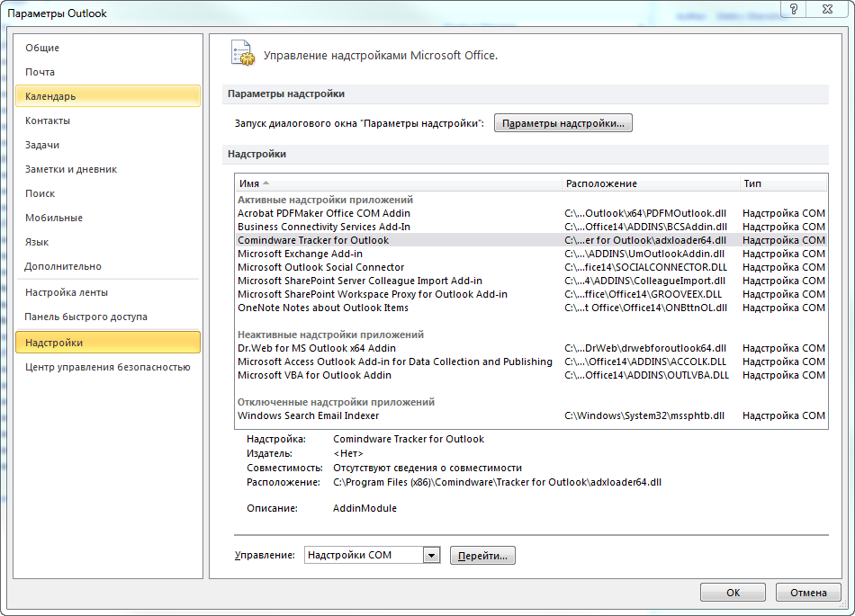Open the Контакты options page
Screen dimensions: 855x616
tap(108, 121)
